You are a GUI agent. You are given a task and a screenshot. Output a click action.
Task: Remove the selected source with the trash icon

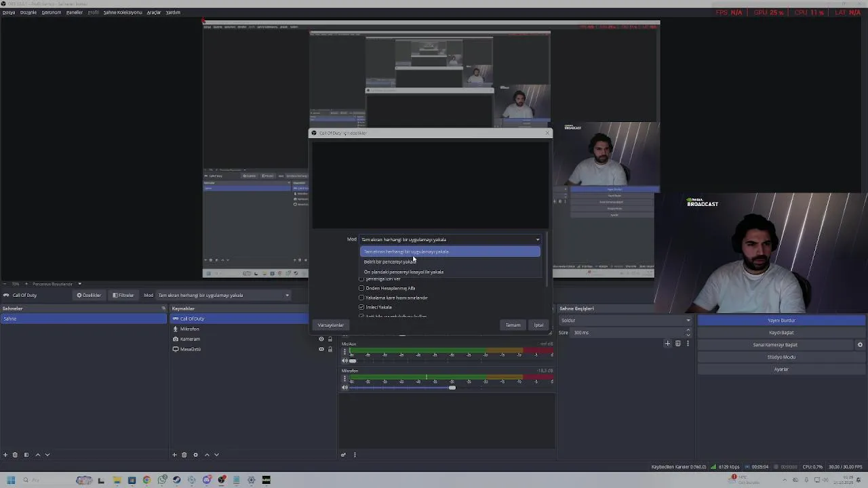[x=184, y=455]
